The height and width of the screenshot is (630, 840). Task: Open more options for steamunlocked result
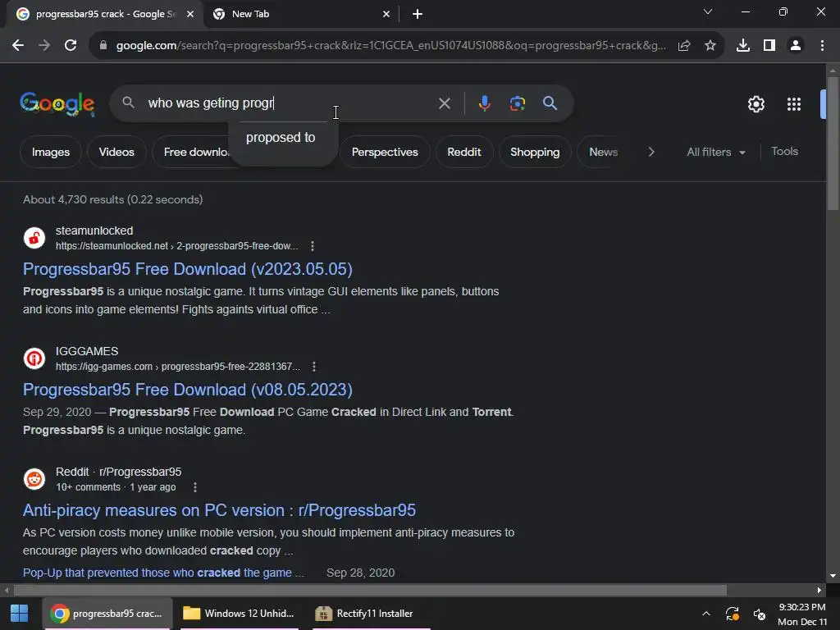point(313,246)
